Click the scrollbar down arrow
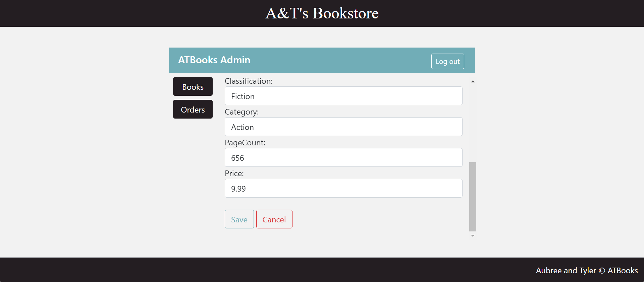The width and height of the screenshot is (644, 282). click(473, 236)
